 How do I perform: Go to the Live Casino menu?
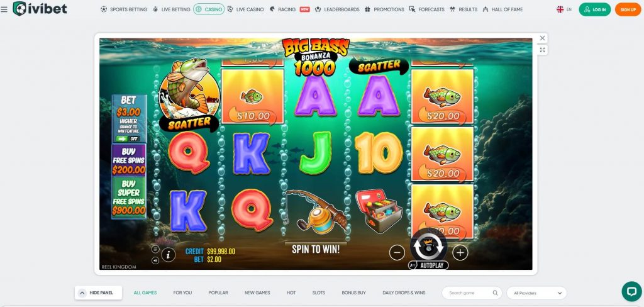[x=246, y=9]
